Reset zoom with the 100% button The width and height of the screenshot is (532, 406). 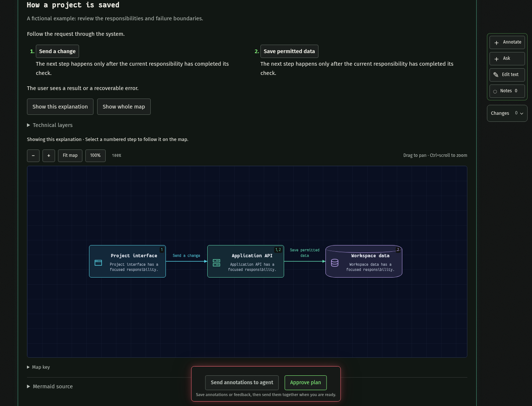click(x=95, y=156)
